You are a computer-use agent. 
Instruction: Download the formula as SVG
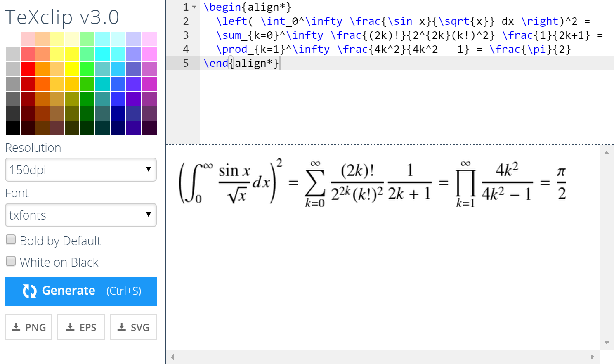[133, 327]
